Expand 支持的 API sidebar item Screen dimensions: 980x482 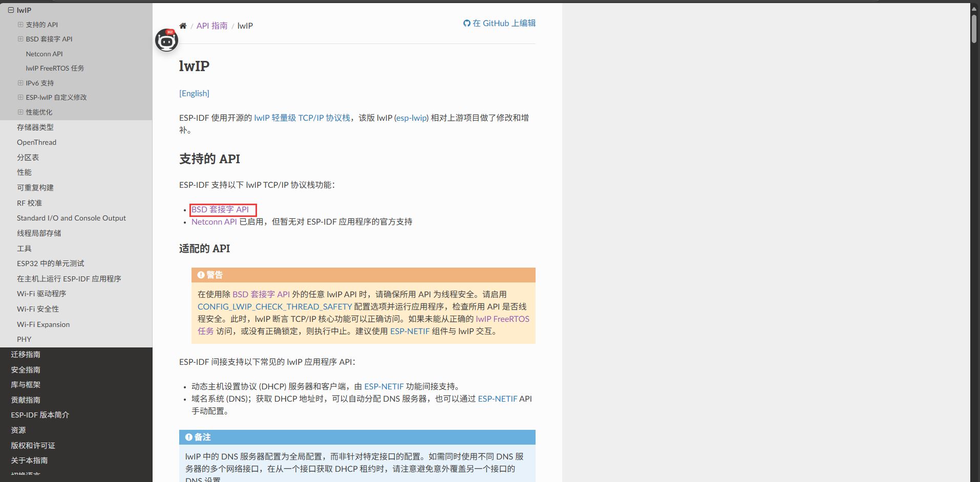click(20, 25)
